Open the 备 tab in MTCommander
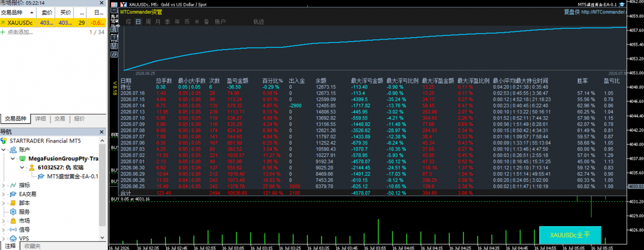This screenshot has height=250, width=644. 207,22
